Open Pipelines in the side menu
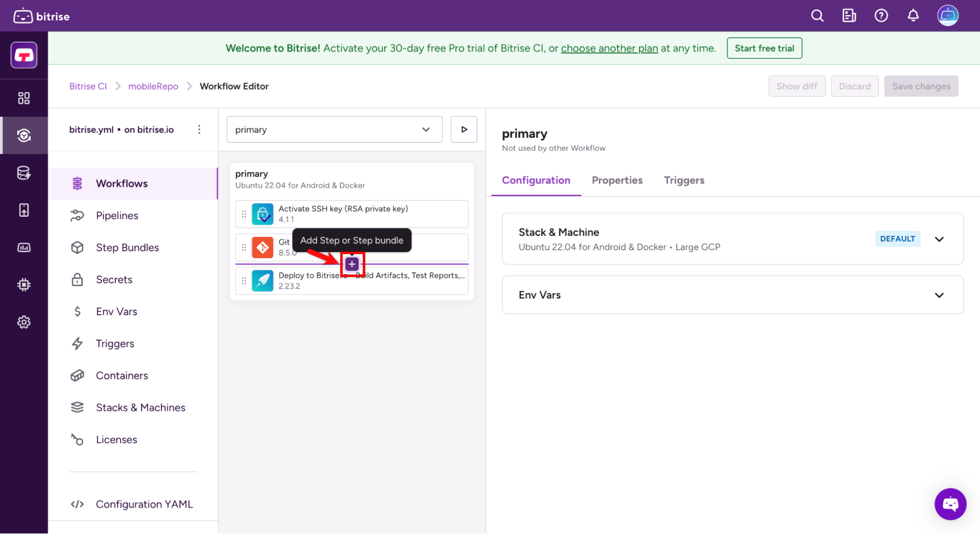980x534 pixels. click(133, 215)
